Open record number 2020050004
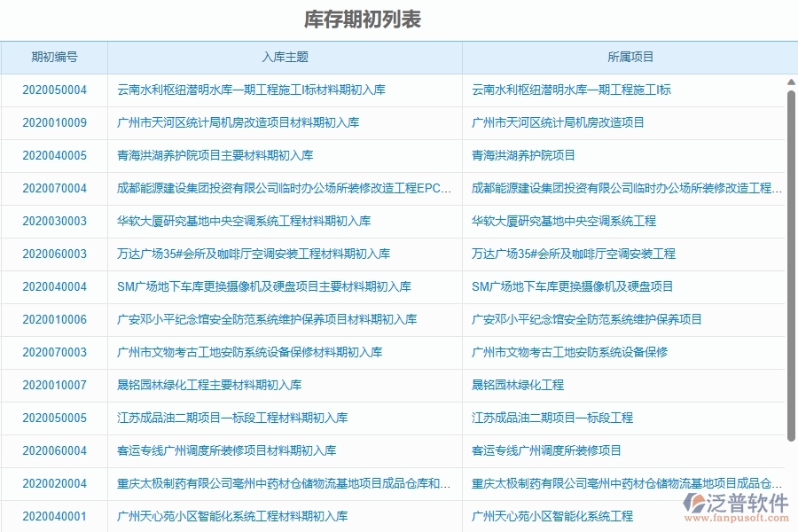798x532 pixels. point(53,90)
